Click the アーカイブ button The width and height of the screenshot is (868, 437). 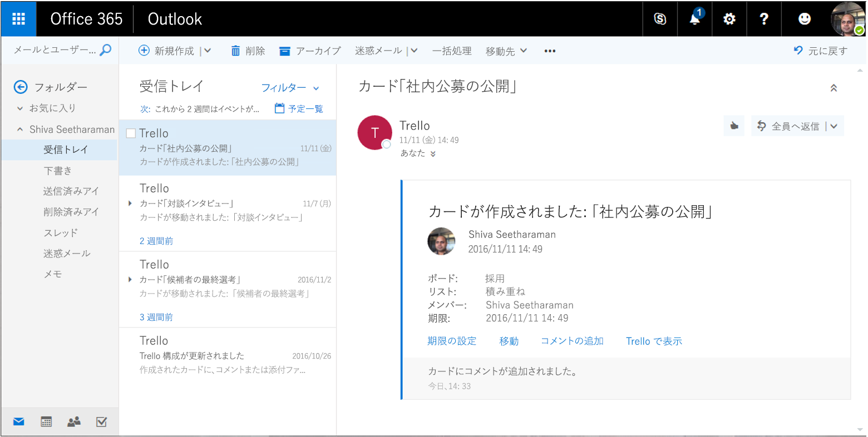click(x=310, y=51)
